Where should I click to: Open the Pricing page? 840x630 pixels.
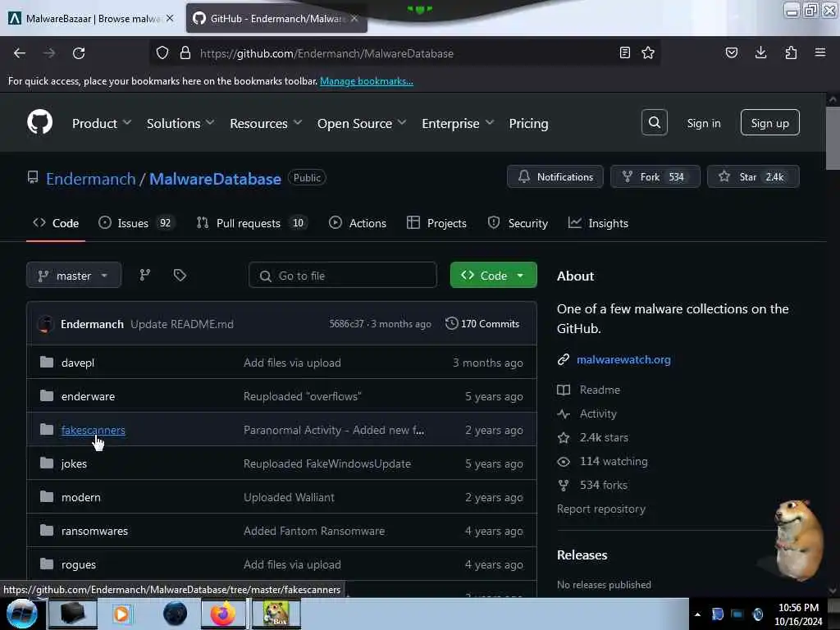pyautogui.click(x=528, y=124)
